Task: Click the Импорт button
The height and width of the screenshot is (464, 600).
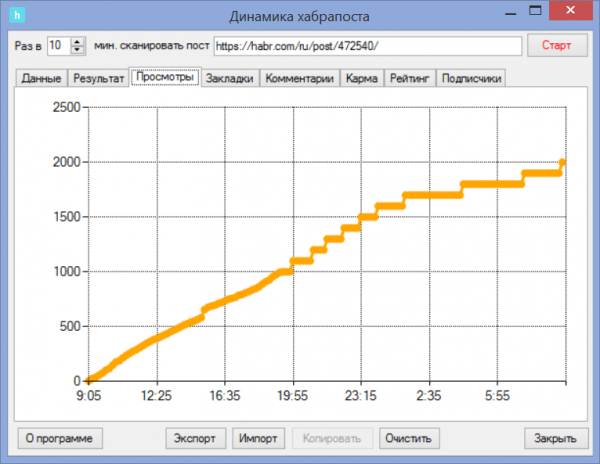Action: pyautogui.click(x=258, y=438)
